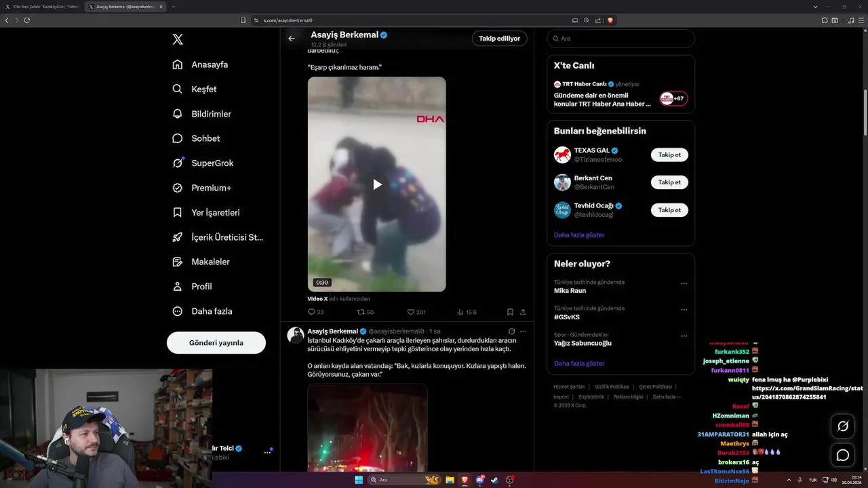
Task: Open more options for #GSvKS trend
Action: tap(684, 309)
